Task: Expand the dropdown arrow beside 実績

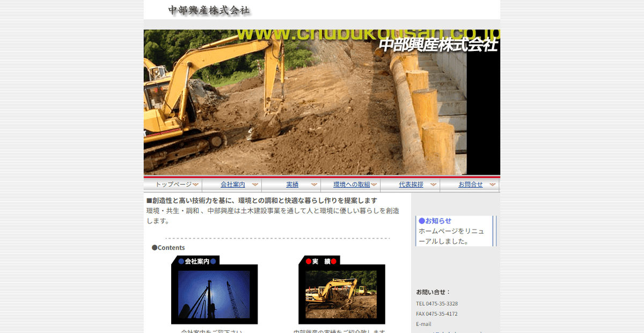Action: pos(314,184)
